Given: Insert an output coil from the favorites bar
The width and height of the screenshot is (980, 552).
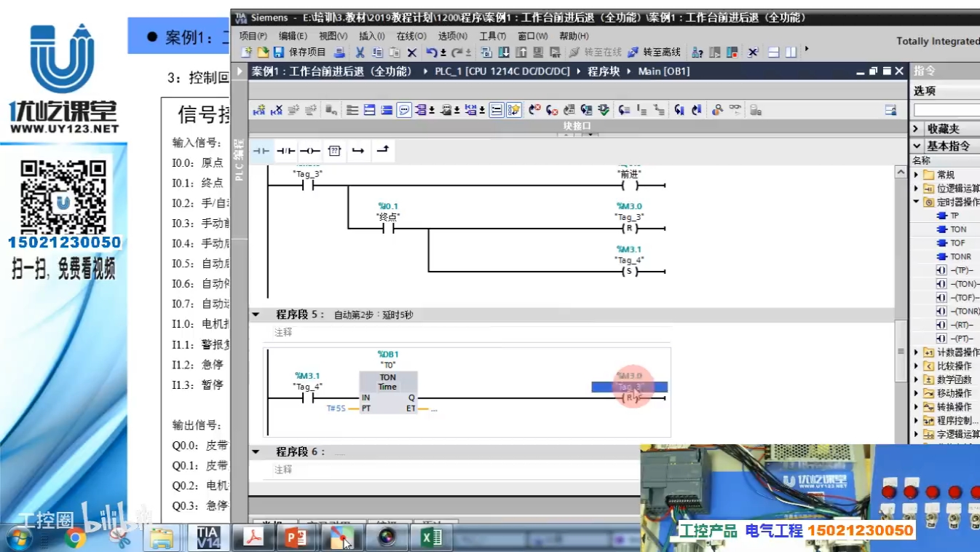Looking at the screenshot, I should (x=309, y=151).
